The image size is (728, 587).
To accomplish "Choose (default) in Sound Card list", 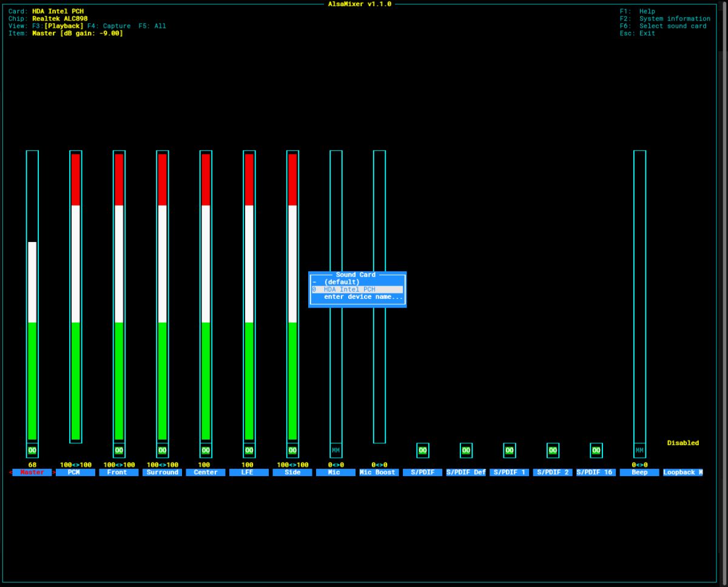I will [357, 282].
